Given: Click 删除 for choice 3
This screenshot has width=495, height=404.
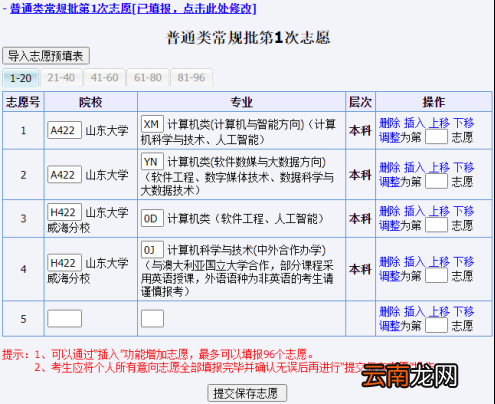Looking at the screenshot, I should [390, 211].
